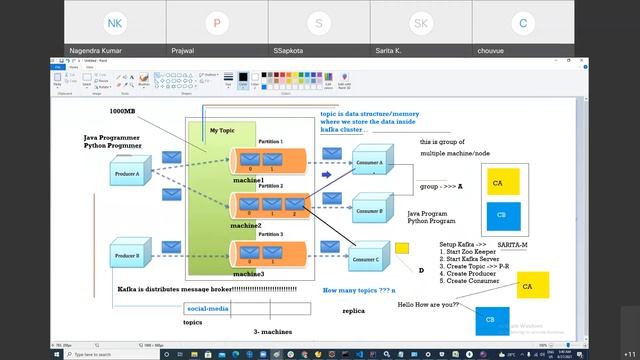Select the Color picker eyedropper tool
The width and height of the screenshot is (640, 360).
point(125,84)
